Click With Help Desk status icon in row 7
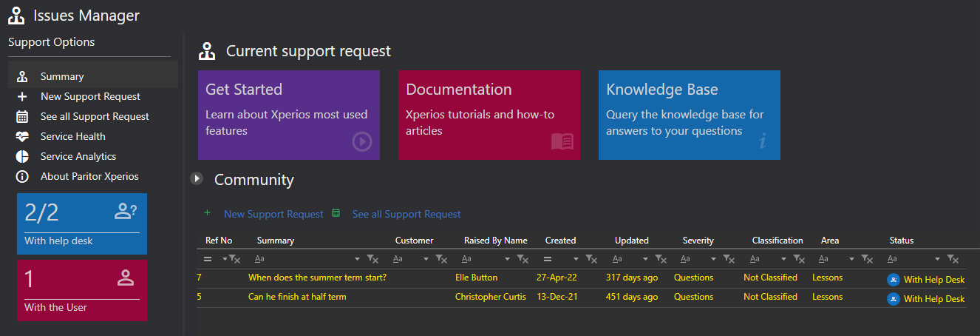Screen dimensions: 980x336 click(x=894, y=280)
